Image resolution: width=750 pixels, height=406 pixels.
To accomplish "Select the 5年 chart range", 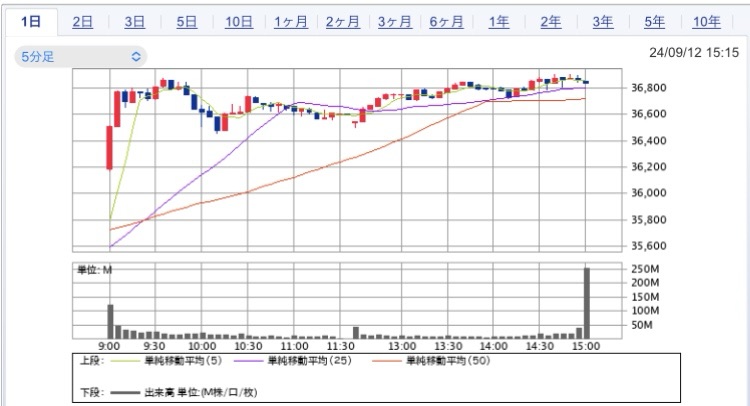I will [654, 22].
